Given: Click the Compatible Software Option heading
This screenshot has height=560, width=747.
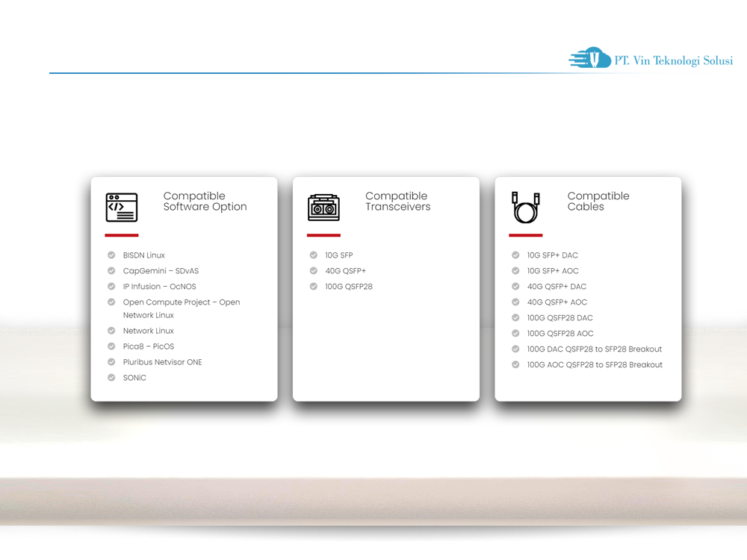Looking at the screenshot, I should 205,202.
